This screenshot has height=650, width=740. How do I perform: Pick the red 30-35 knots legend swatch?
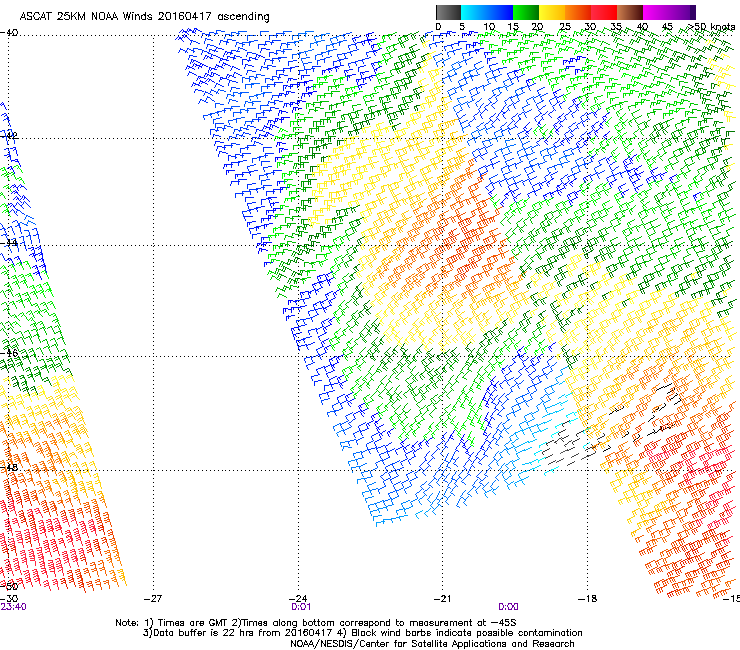tap(604, 12)
